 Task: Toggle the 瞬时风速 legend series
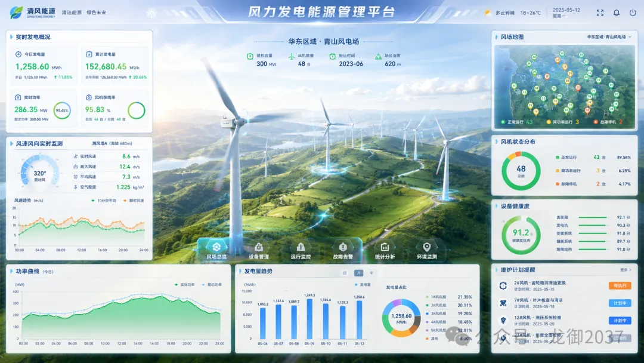[134, 201]
